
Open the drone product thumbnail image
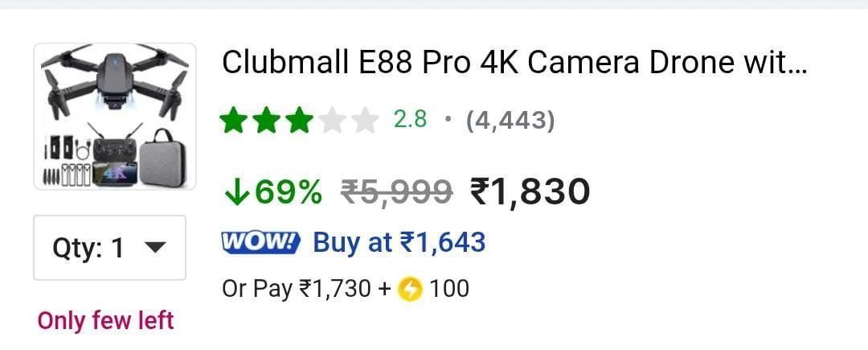coord(115,117)
